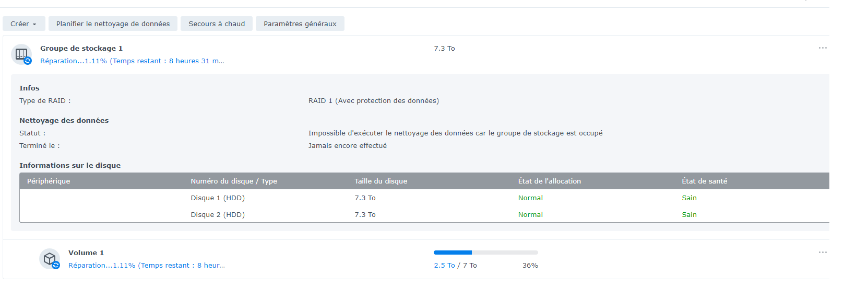Click the Volume 1 Réparation status link
Viewport: 868px width, 298px height.
pyautogui.click(x=147, y=266)
